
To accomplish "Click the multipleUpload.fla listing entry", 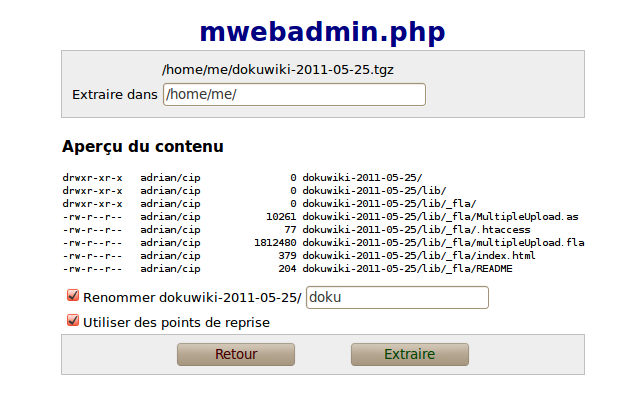I will (323, 243).
